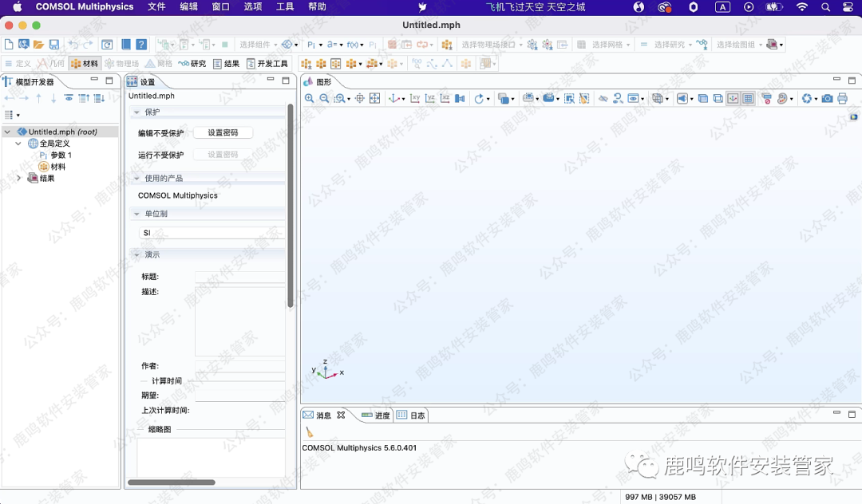Toggle the grid display button in graphics toolbar
This screenshot has width=862, height=504.
click(748, 99)
